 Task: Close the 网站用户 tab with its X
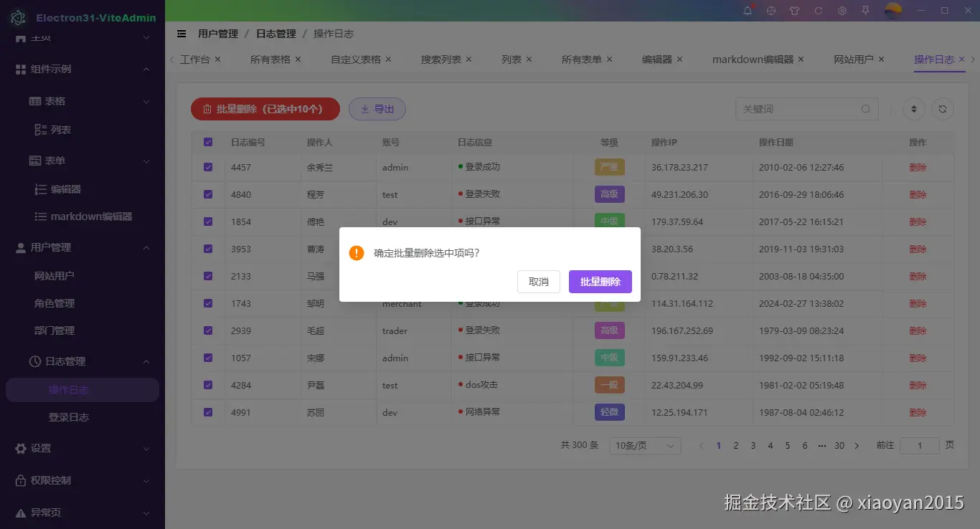click(882, 59)
